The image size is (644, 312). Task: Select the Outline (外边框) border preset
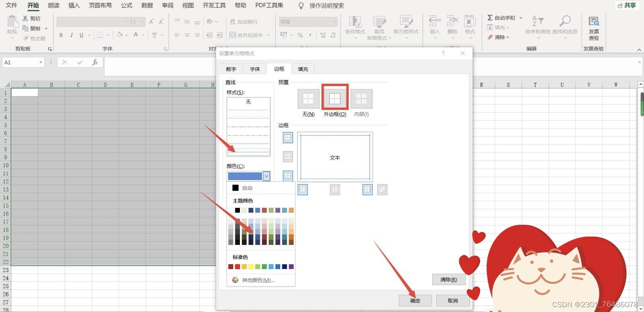coord(335,99)
